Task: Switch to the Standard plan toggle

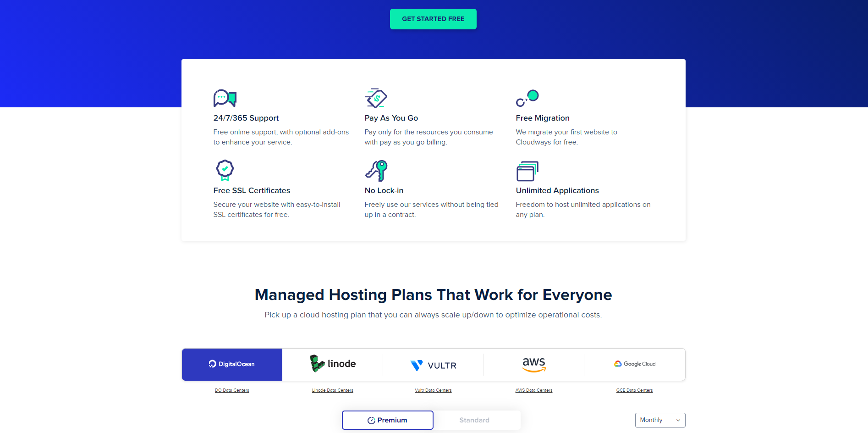Action: [475, 420]
